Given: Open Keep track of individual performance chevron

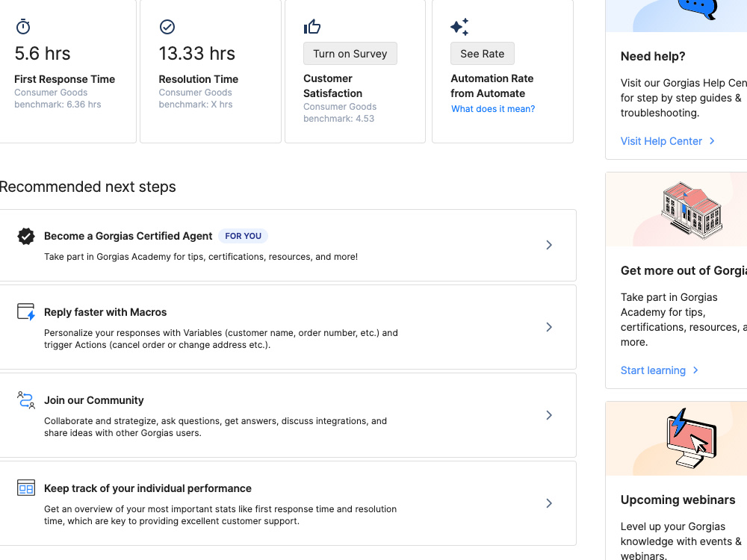Looking at the screenshot, I should pos(549,503).
